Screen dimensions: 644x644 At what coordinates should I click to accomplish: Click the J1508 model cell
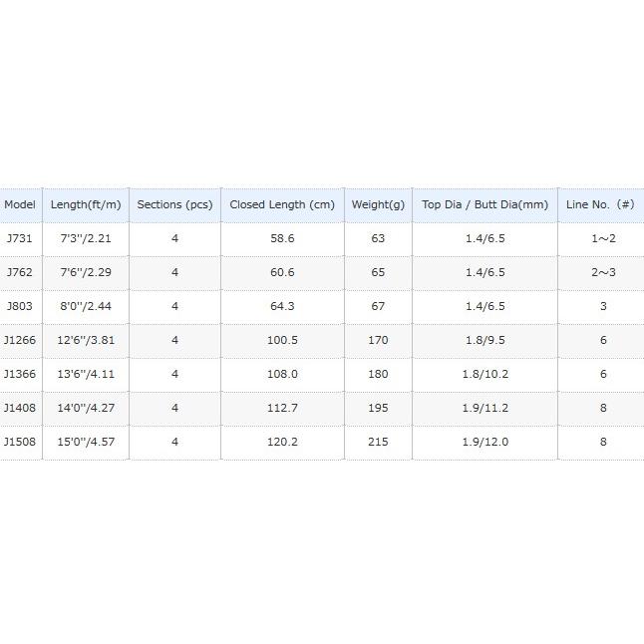tap(19, 442)
